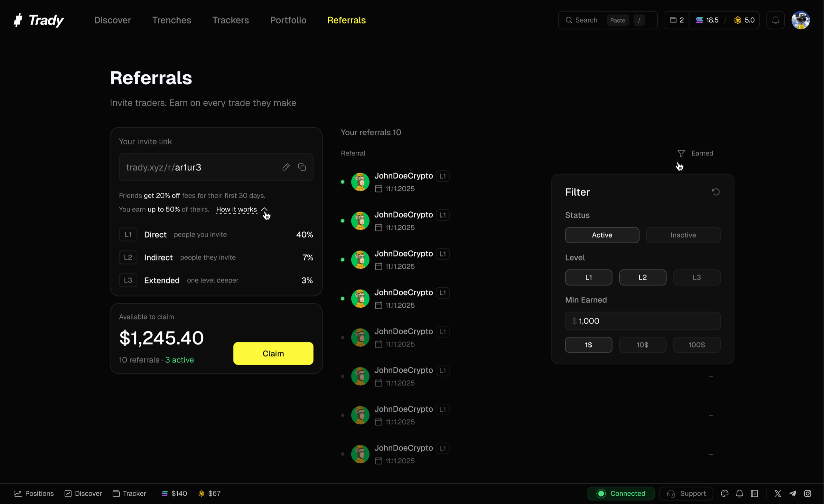Sort by the Earned column header

click(x=702, y=153)
